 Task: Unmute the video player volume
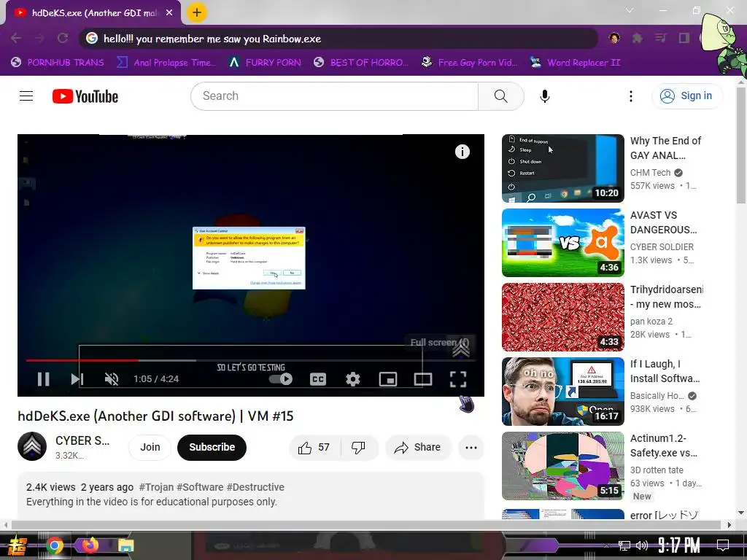(x=112, y=379)
